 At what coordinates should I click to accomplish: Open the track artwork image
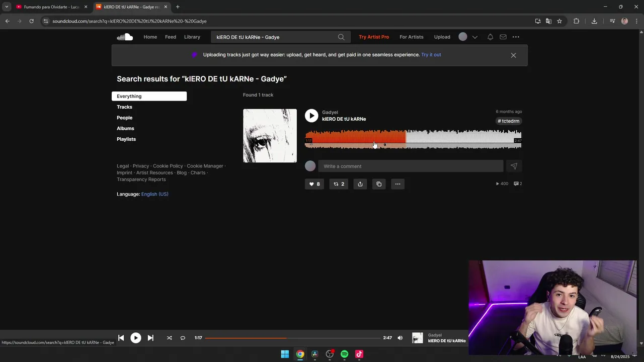[270, 136]
